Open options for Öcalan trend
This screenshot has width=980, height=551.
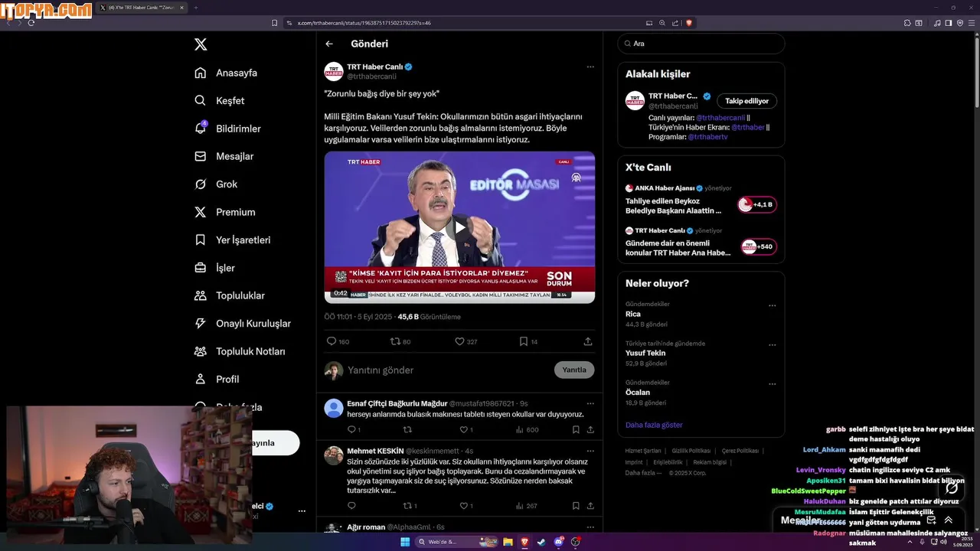[772, 383]
